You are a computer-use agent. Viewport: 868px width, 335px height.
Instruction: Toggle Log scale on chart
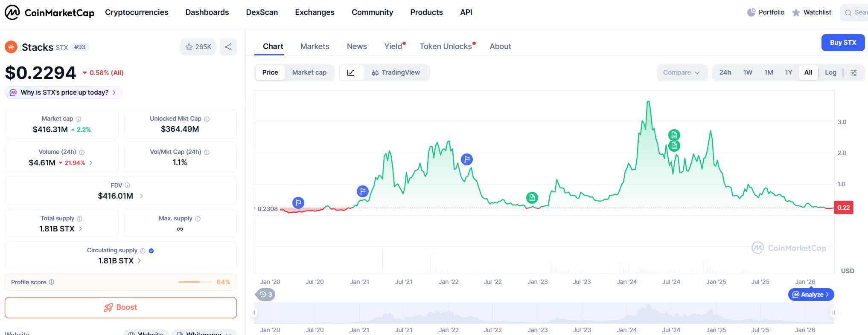pyautogui.click(x=830, y=73)
